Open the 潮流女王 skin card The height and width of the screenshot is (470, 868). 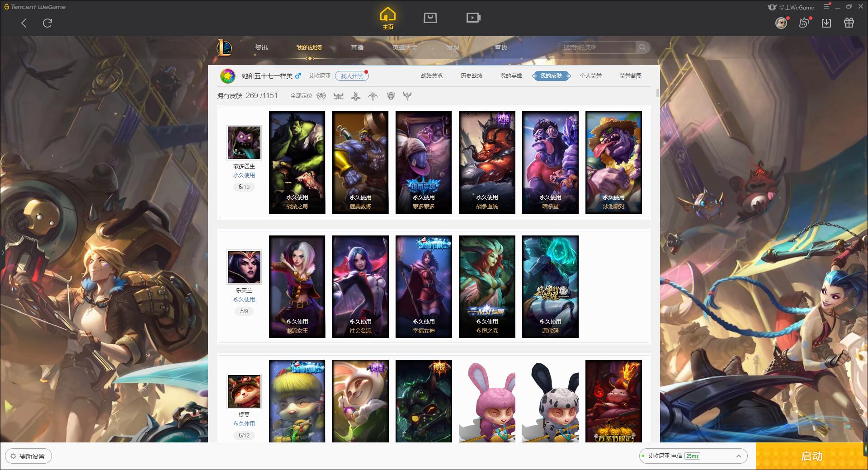tap(297, 287)
